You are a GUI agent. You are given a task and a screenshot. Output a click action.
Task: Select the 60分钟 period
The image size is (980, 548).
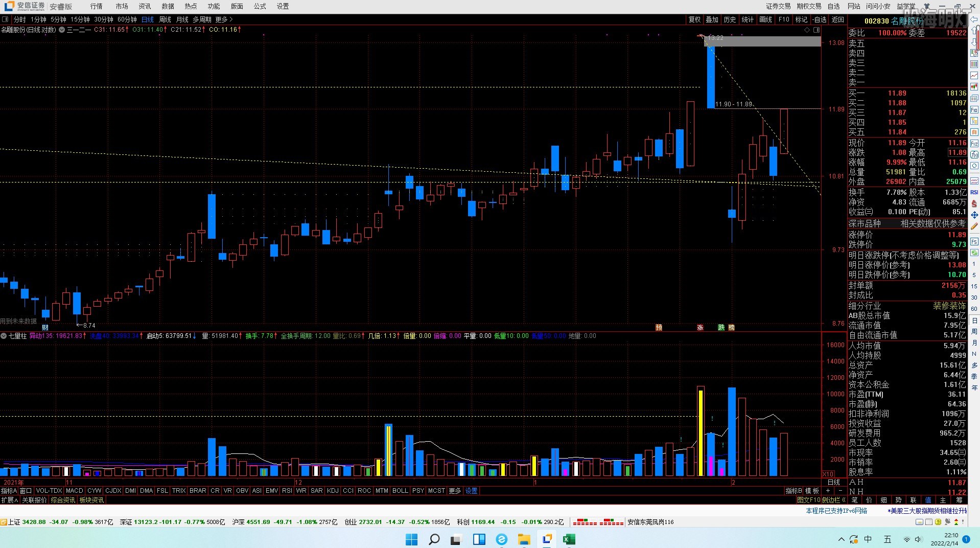(x=127, y=19)
